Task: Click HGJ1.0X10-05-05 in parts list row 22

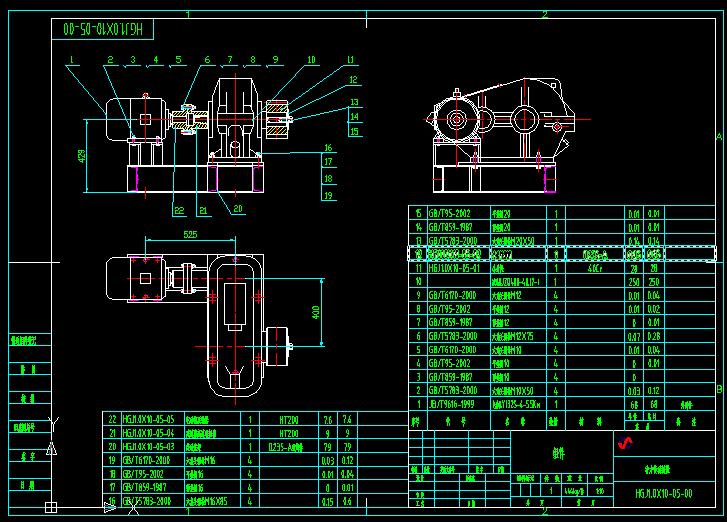Action: (148, 419)
